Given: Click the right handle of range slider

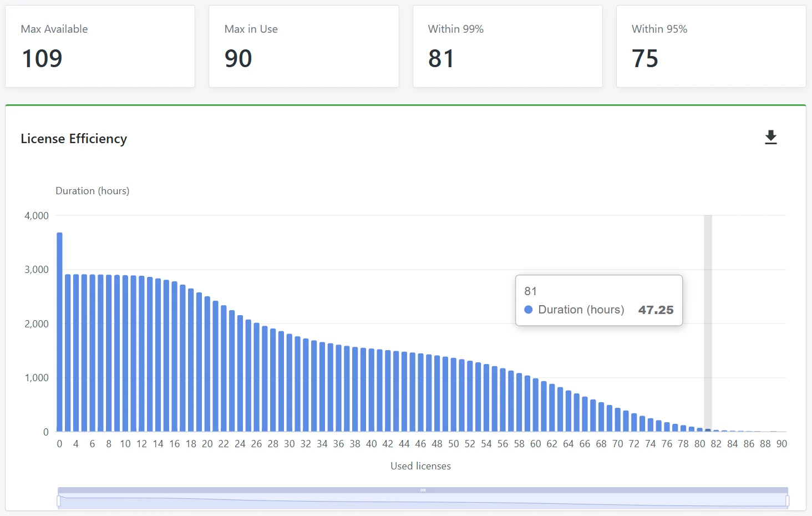Looking at the screenshot, I should click(787, 501).
